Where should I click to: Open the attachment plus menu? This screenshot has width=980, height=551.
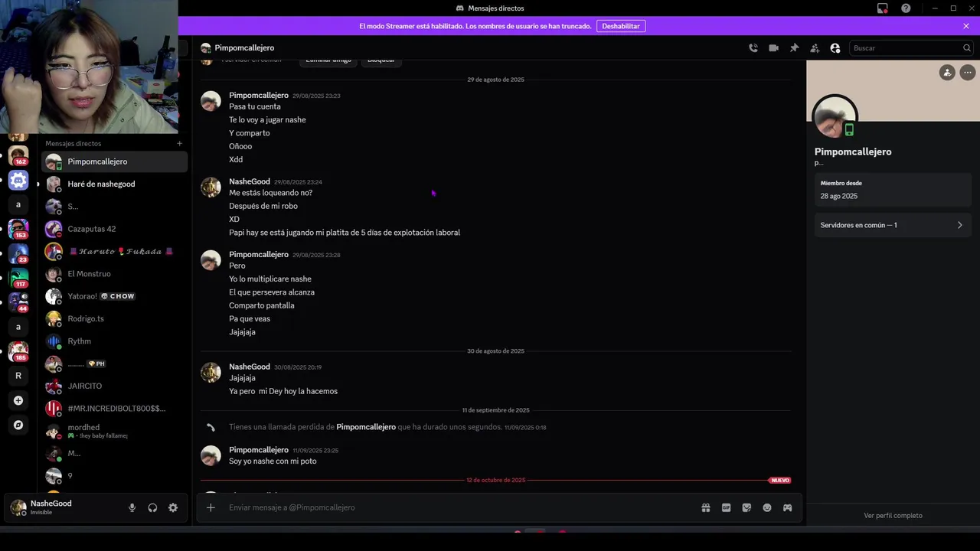pos(211,507)
